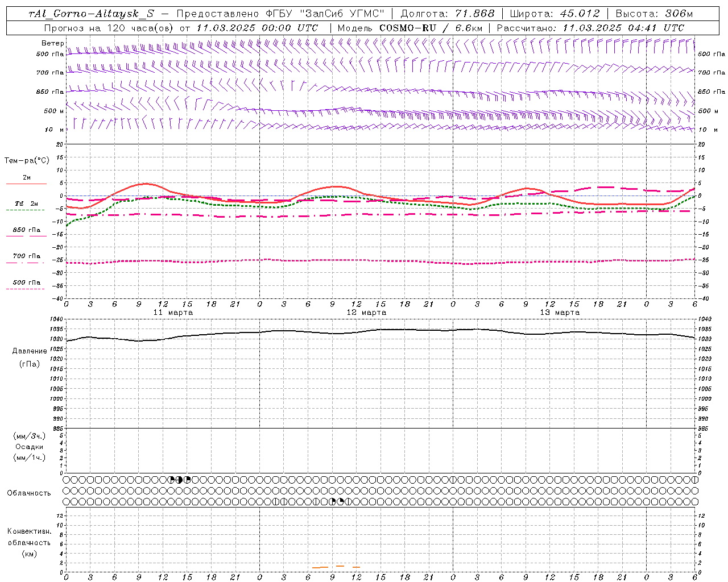The width and height of the screenshot is (728, 582).
Task: Click the (мм/1ч.) precipitation unit label
Action: pyautogui.click(x=30, y=458)
